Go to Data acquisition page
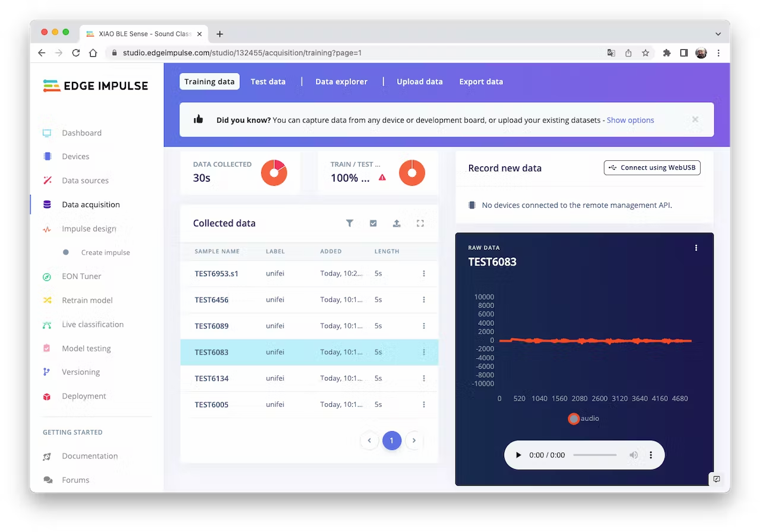This screenshot has height=532, width=760. point(91,204)
